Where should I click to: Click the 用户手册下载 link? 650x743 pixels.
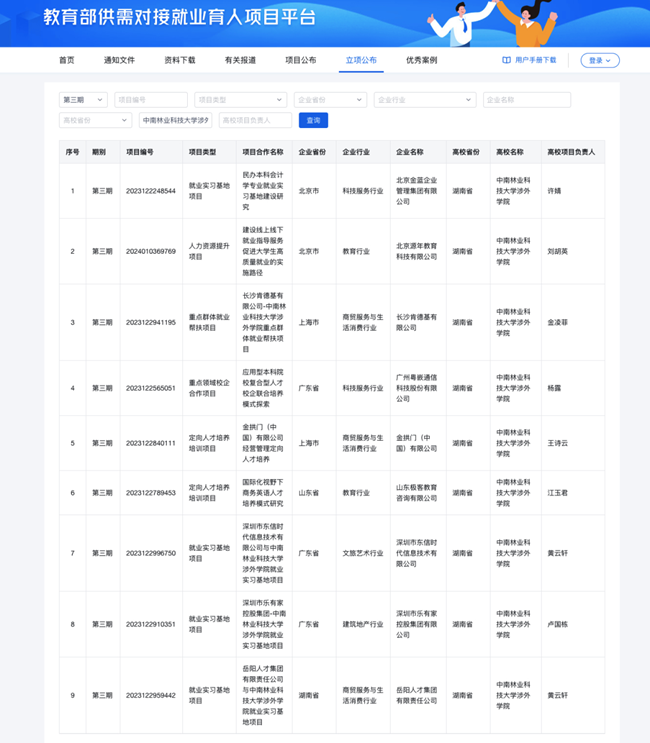click(x=536, y=60)
